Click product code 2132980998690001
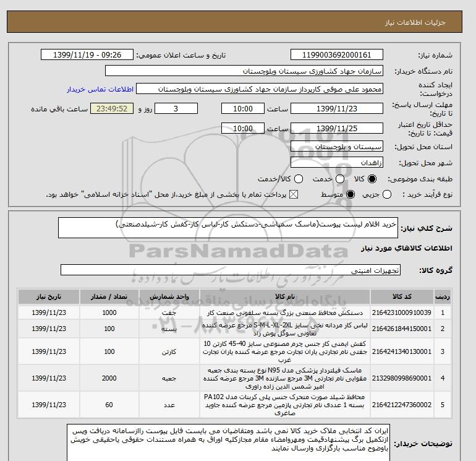The height and width of the screenshot is (461, 476). [x=402, y=378]
